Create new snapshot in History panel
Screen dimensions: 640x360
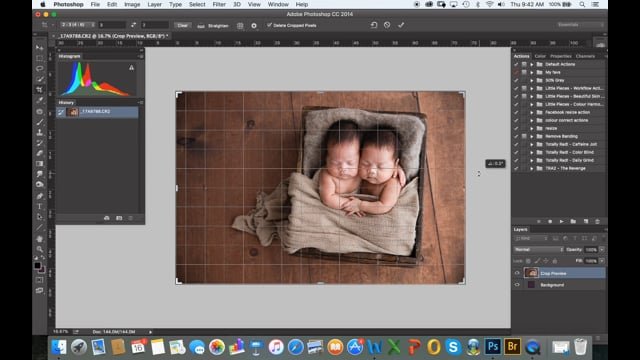119,218
